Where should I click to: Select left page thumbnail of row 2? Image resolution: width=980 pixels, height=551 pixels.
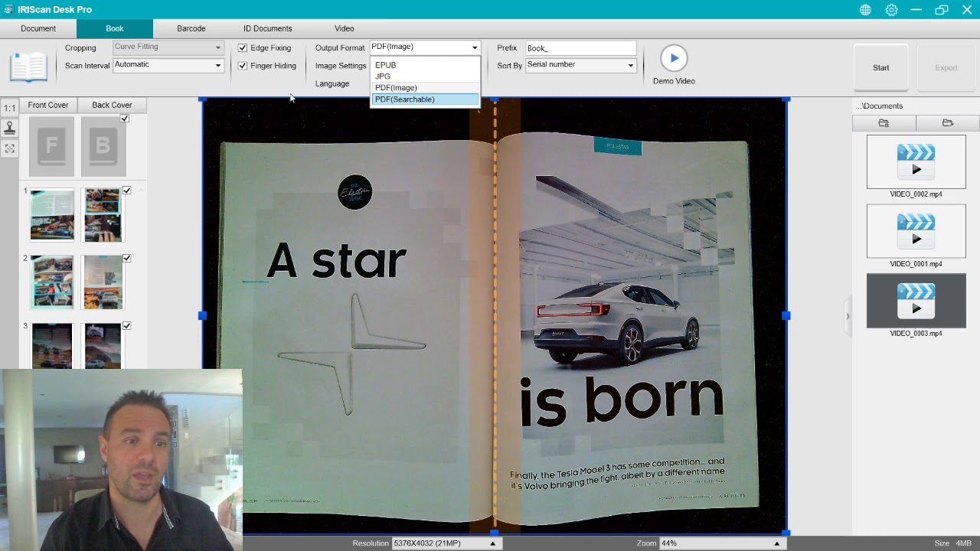tap(52, 282)
